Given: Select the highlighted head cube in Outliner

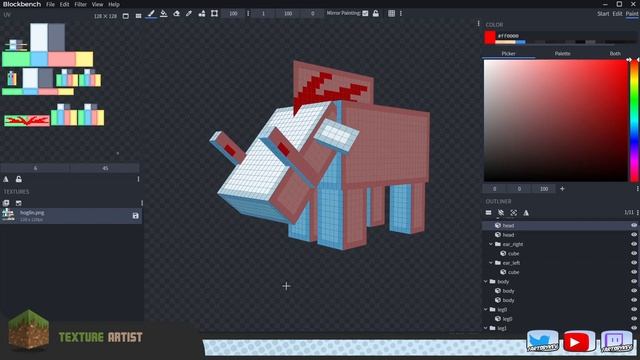Looking at the screenshot, I should pos(560,225).
